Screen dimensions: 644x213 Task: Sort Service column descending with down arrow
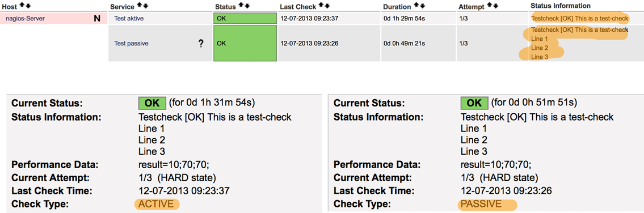(x=145, y=6)
